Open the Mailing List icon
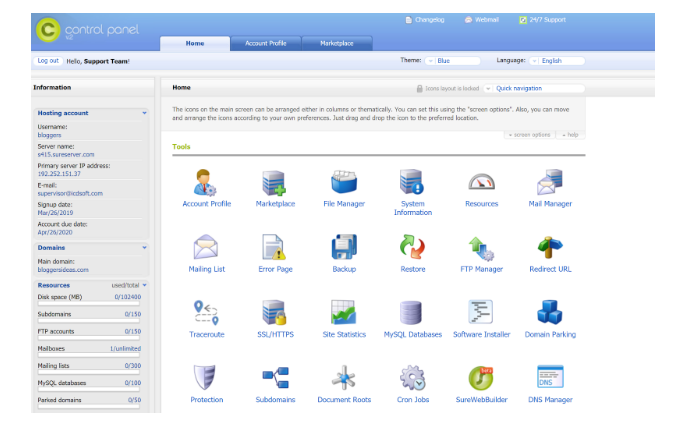Screen dimensions: 686x424 (x=206, y=247)
